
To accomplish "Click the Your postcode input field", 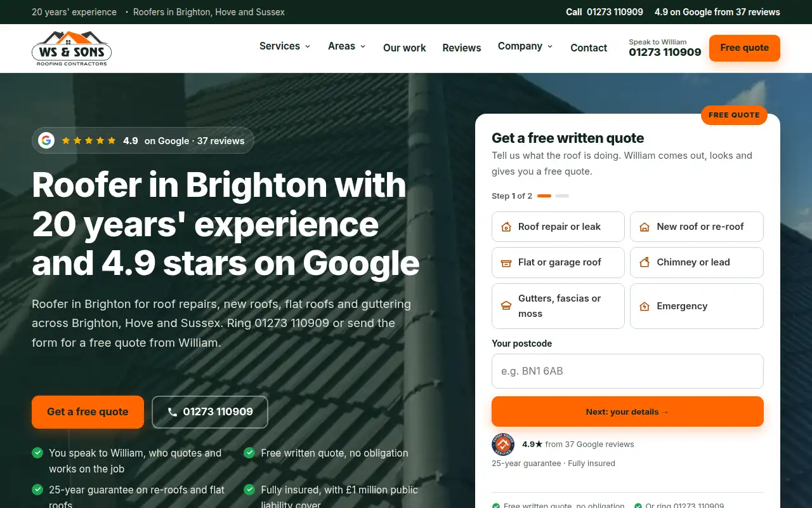I will pyautogui.click(x=627, y=371).
